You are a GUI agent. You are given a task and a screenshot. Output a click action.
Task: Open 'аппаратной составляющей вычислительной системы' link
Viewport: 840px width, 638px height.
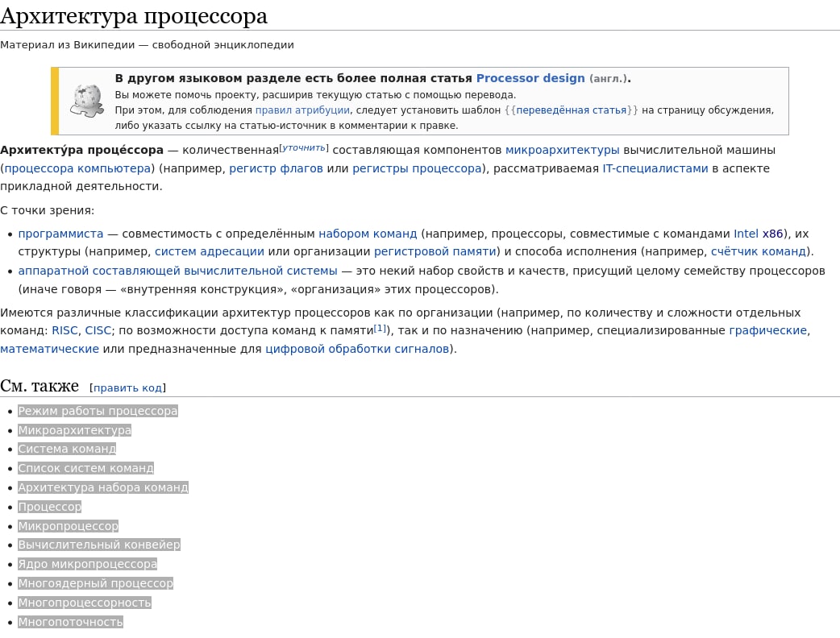coord(178,271)
